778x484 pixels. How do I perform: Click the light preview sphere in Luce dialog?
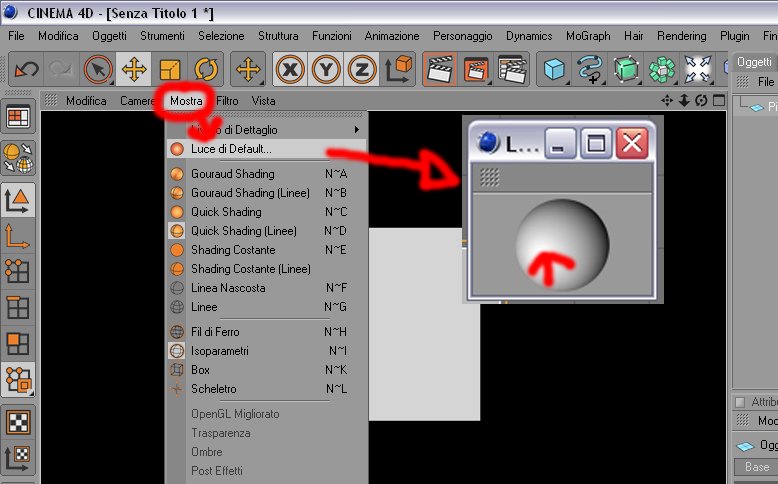(x=562, y=245)
